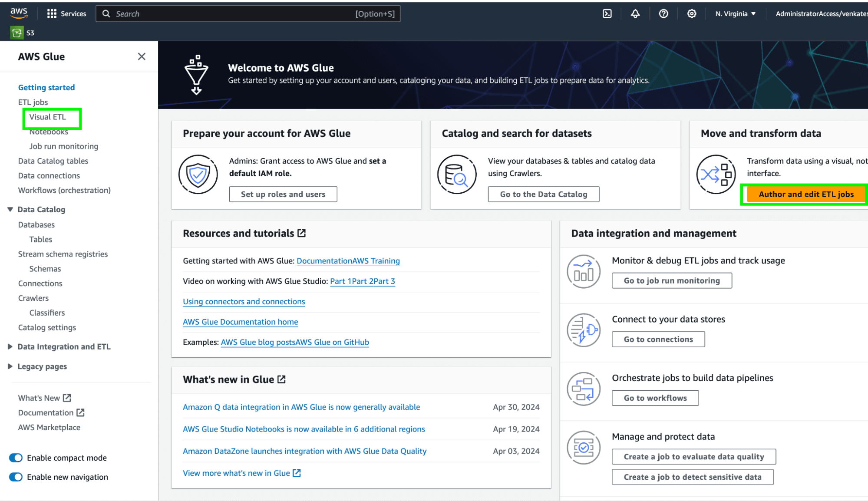Viewport: 868px width, 501px height.
Task: Open the N. Virginia region dropdown
Action: [736, 13]
